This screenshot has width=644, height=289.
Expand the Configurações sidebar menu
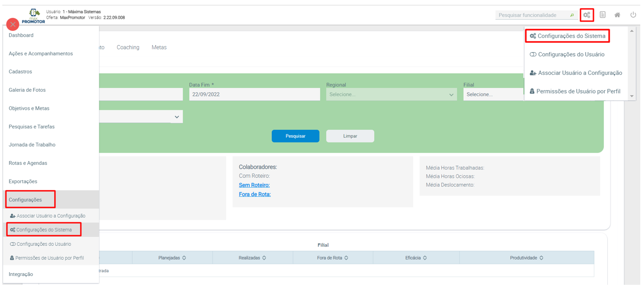pyautogui.click(x=26, y=200)
